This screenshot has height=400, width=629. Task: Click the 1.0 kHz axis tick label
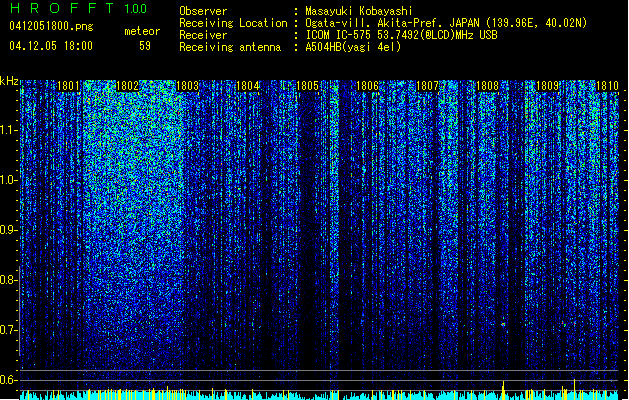coord(9,180)
